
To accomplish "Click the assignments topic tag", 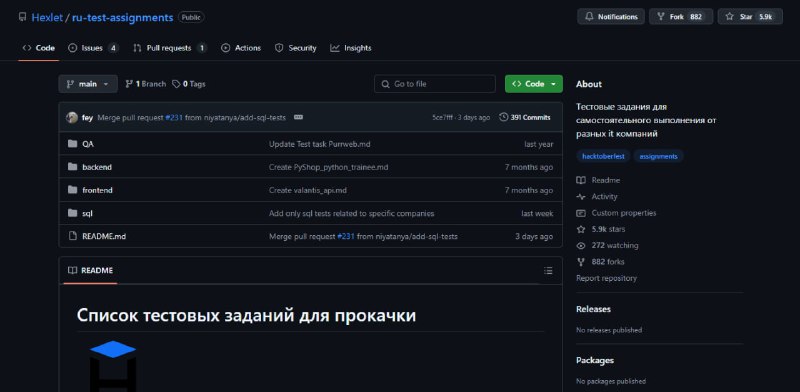I will tap(659, 157).
